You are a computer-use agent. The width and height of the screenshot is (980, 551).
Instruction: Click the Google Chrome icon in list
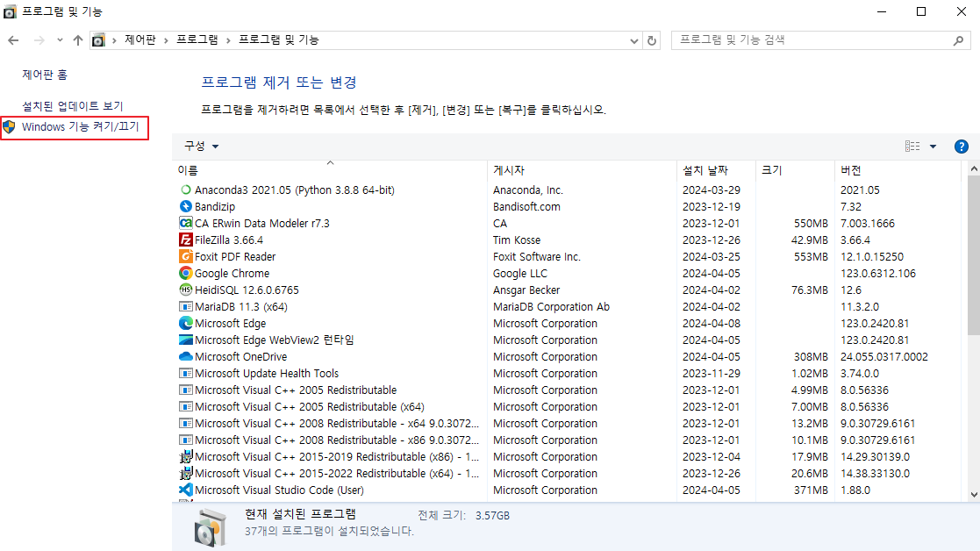(x=186, y=273)
